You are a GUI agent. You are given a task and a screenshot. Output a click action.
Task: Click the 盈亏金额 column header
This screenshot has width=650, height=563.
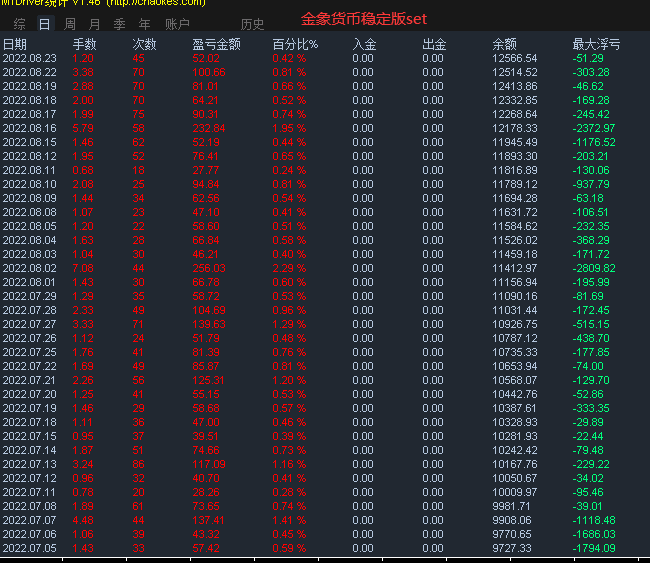pyautogui.click(x=216, y=44)
